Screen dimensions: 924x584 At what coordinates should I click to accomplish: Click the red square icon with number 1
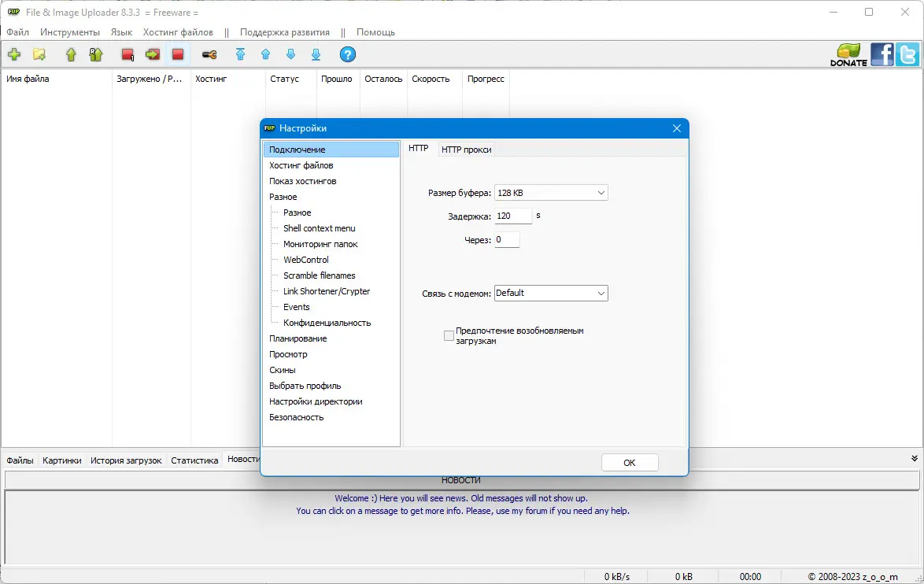click(x=128, y=55)
